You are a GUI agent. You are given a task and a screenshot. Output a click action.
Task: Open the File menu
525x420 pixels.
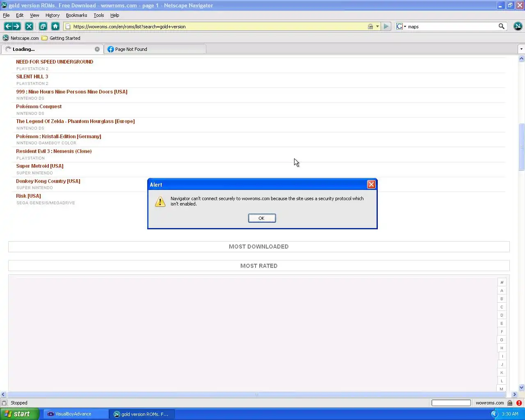6,15
